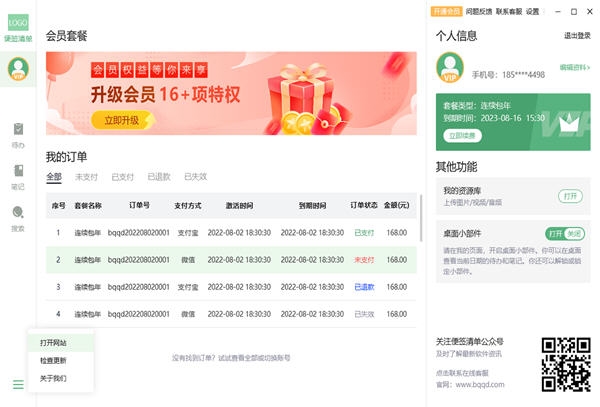Click 退出登录 to log out
Image resolution: width=600 pixels, height=407 pixels.
(577, 36)
